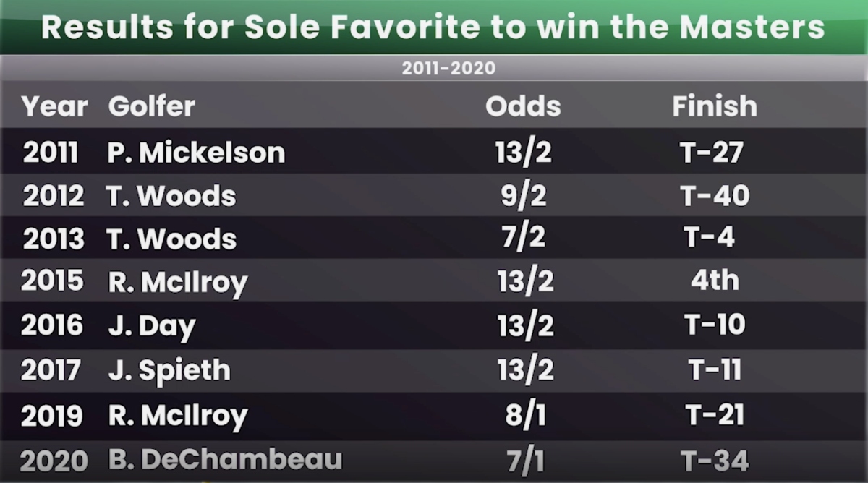
Task: Select the B. DeChambeau golfer entry
Action: [225, 459]
